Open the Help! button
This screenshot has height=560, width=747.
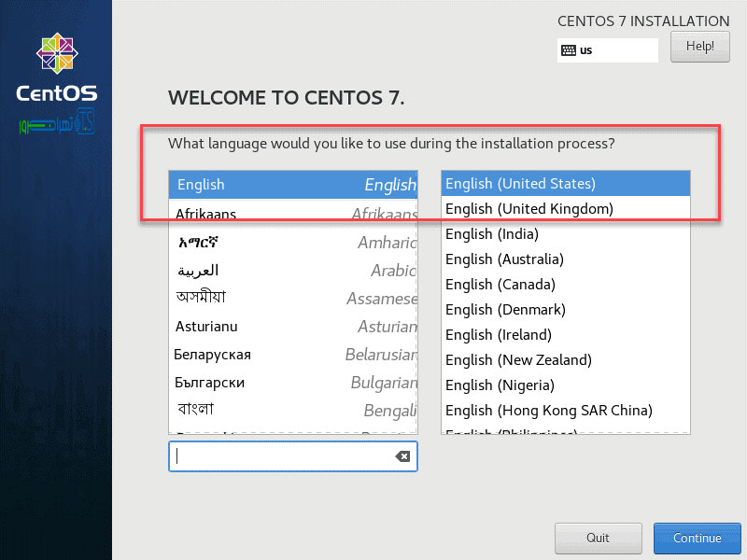click(x=699, y=46)
